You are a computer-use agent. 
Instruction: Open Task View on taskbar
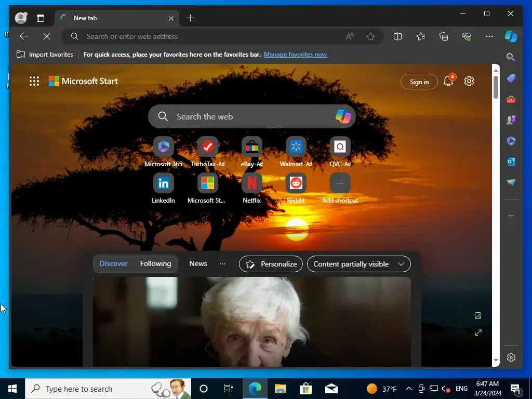click(229, 389)
